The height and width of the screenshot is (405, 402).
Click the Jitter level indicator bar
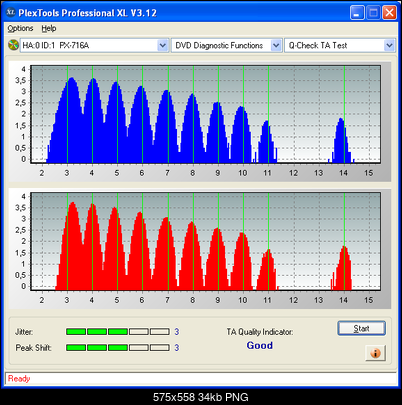pos(118,332)
